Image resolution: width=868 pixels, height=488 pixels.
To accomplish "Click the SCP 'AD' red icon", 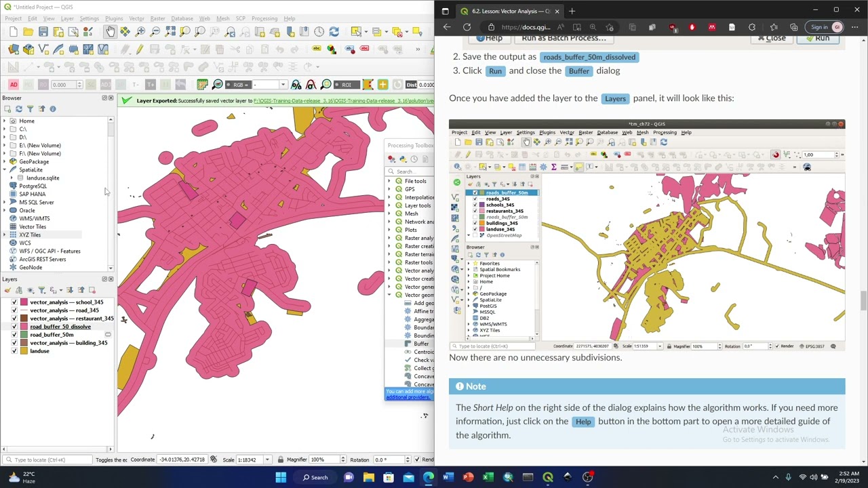I will click(14, 85).
